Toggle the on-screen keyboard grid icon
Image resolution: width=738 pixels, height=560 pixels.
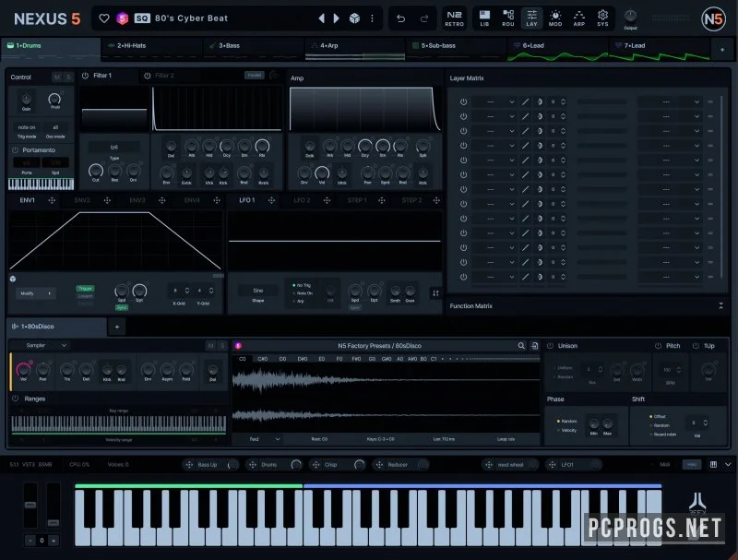(713, 464)
